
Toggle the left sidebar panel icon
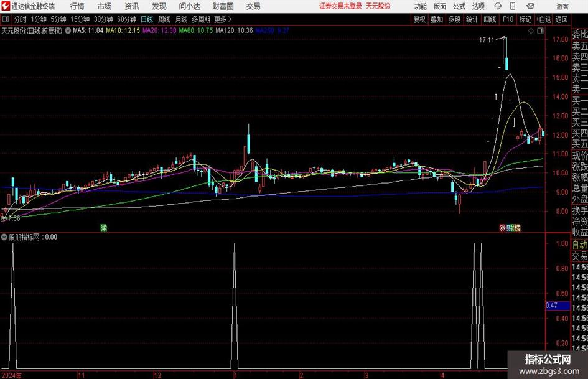pyautogui.click(x=6, y=19)
